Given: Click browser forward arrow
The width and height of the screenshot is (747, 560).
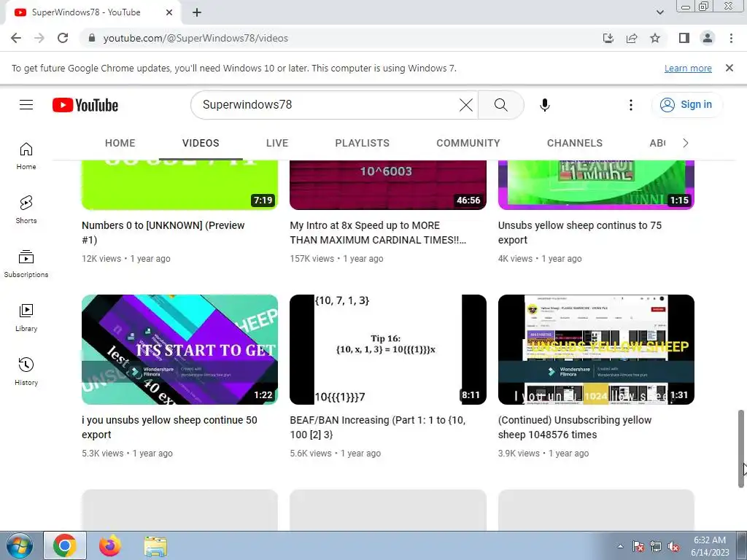Looking at the screenshot, I should point(39,38).
